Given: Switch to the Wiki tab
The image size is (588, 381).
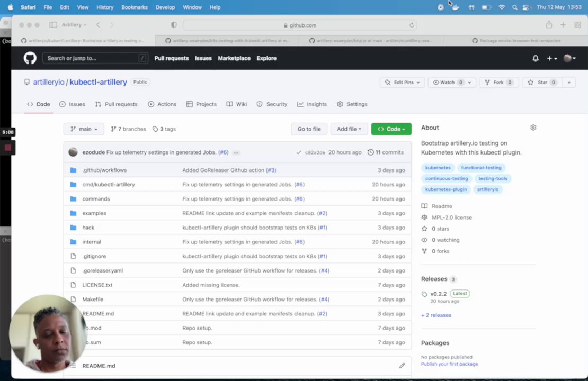Looking at the screenshot, I should coord(237,104).
